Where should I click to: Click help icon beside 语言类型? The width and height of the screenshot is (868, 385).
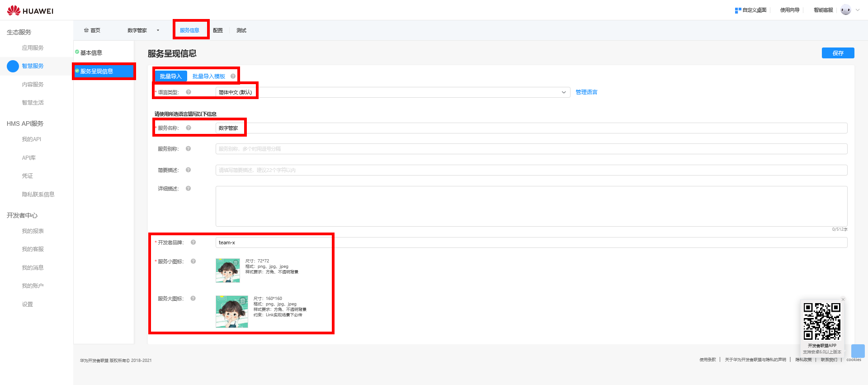[x=189, y=92]
